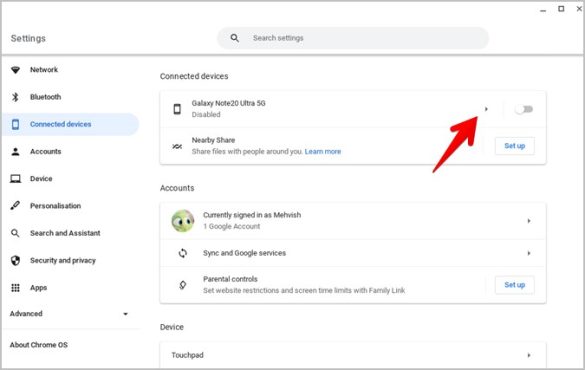Image resolution: width=585 pixels, height=370 pixels.
Task: Click the Security and privacy shield icon
Action: [x=15, y=260]
